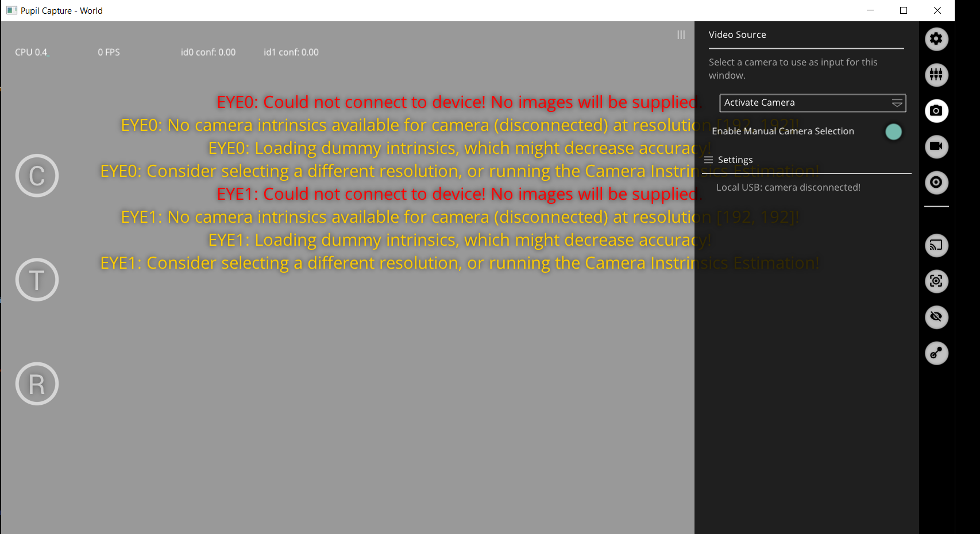
Task: Toggle Enable Manual Camera Selection switch
Action: [893, 131]
